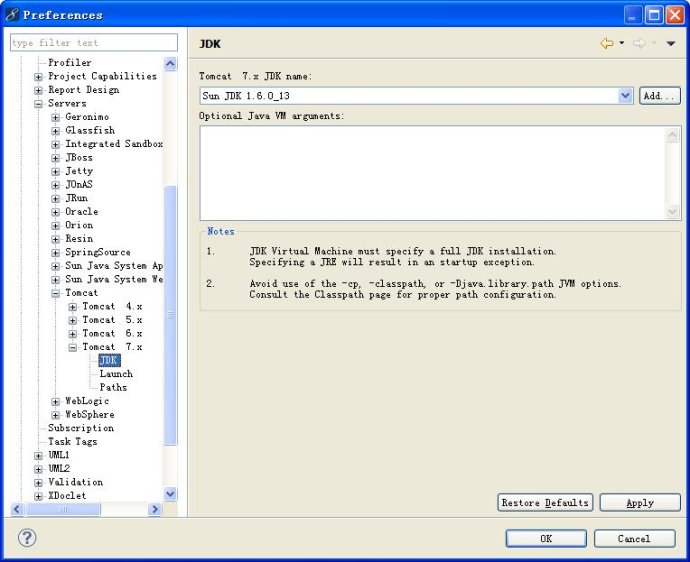This screenshot has height=562, width=690.
Task: Expand the Integrated Sandbox node
Action: coord(55,144)
